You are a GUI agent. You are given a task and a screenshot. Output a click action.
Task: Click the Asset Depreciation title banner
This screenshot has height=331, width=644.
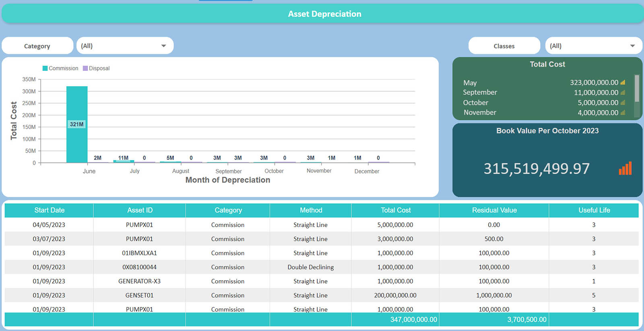324,14
